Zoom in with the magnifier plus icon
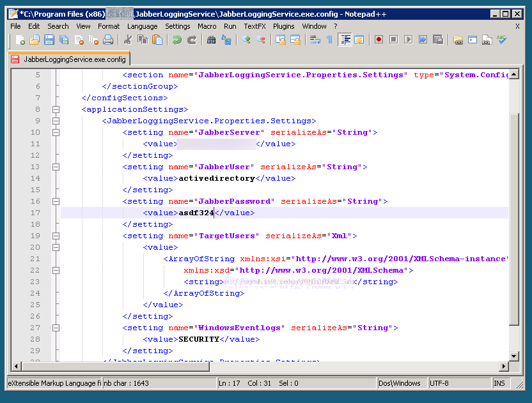This screenshot has width=532, height=403. click(x=246, y=40)
